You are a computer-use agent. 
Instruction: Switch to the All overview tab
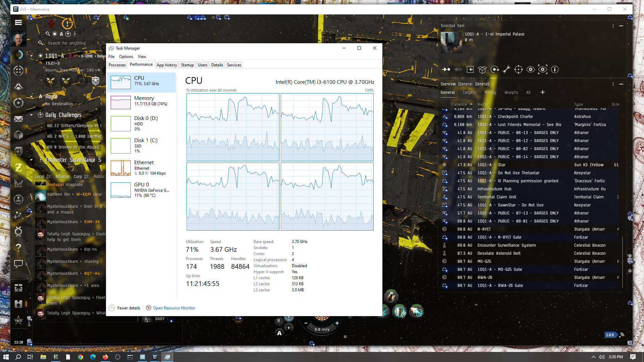point(528,93)
